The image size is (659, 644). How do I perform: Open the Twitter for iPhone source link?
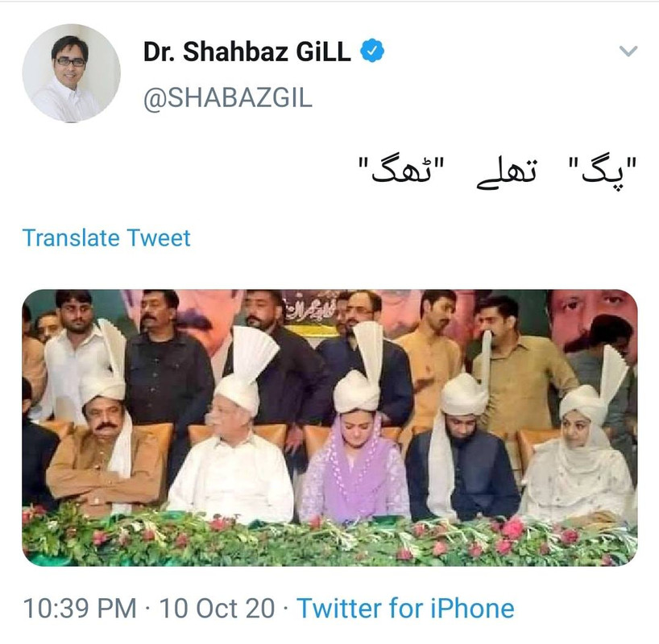(x=405, y=608)
